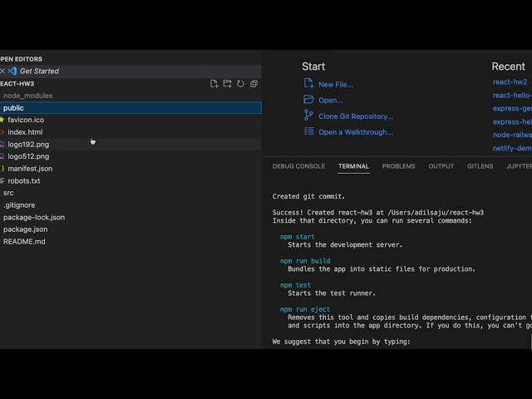Viewport: 532px width, 399px height.
Task: Switch to the Debug Console tab
Action: (298, 166)
